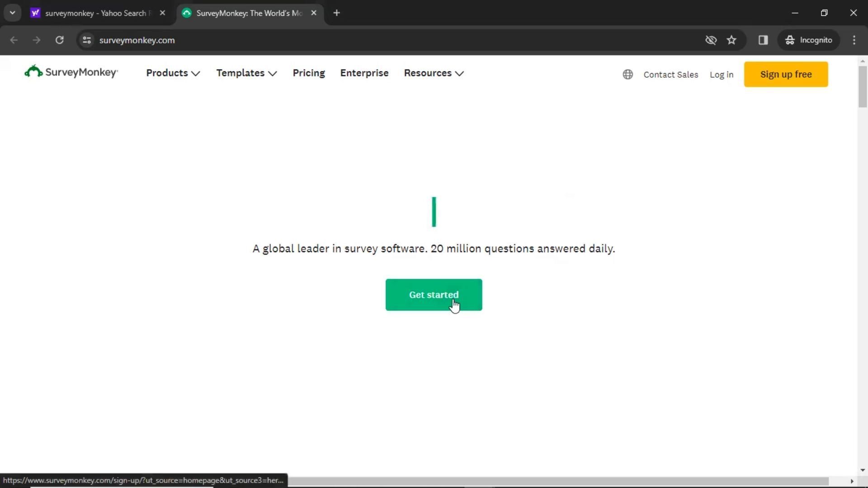Click the address bar URL field
This screenshot has height=488, width=868.
click(316, 40)
